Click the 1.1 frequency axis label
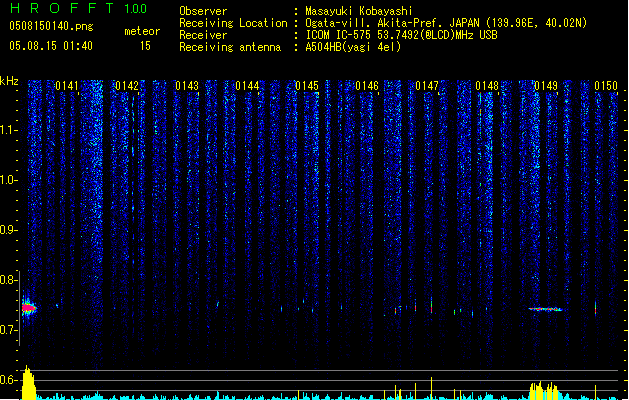The height and width of the screenshot is (400, 629). (8, 130)
